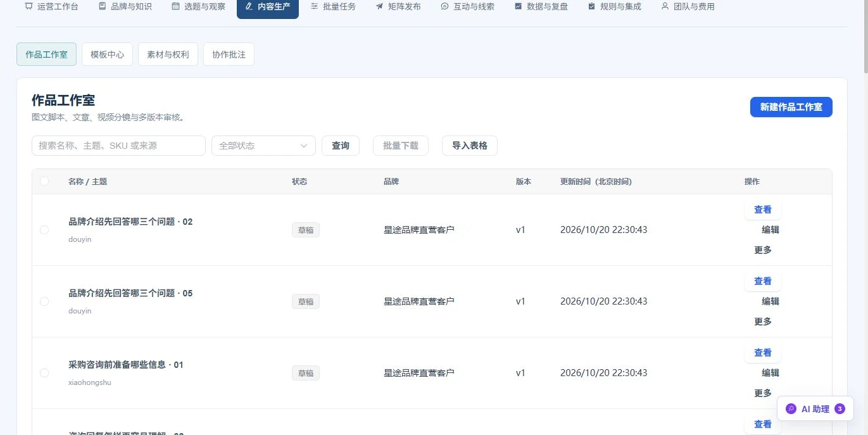868x435 pixels.
Task: Focus the search name/SKU input field
Action: click(118, 146)
